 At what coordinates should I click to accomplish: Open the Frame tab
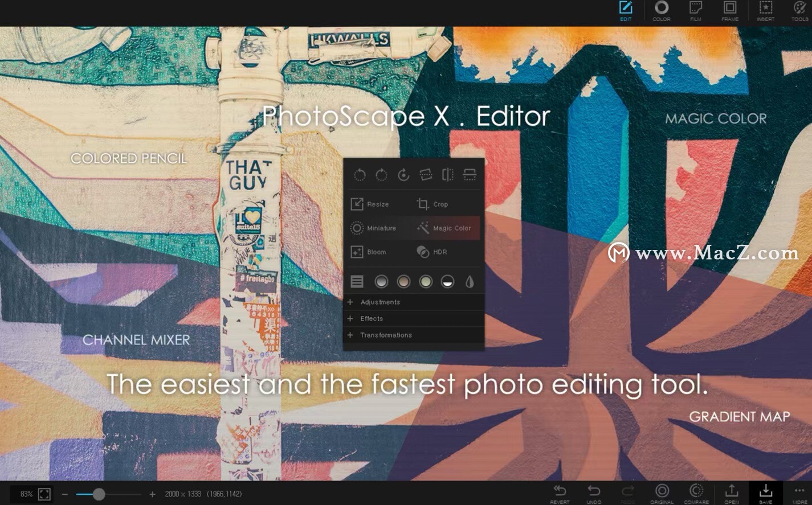click(730, 10)
